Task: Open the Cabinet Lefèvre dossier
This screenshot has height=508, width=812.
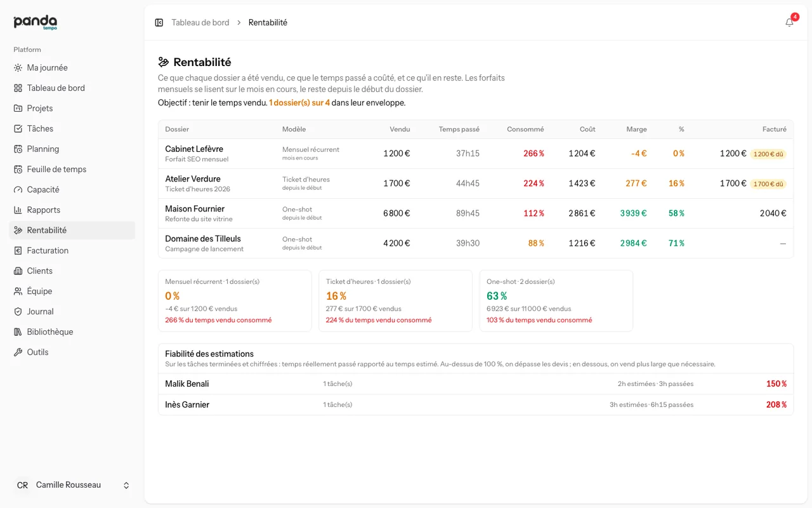Action: point(194,149)
